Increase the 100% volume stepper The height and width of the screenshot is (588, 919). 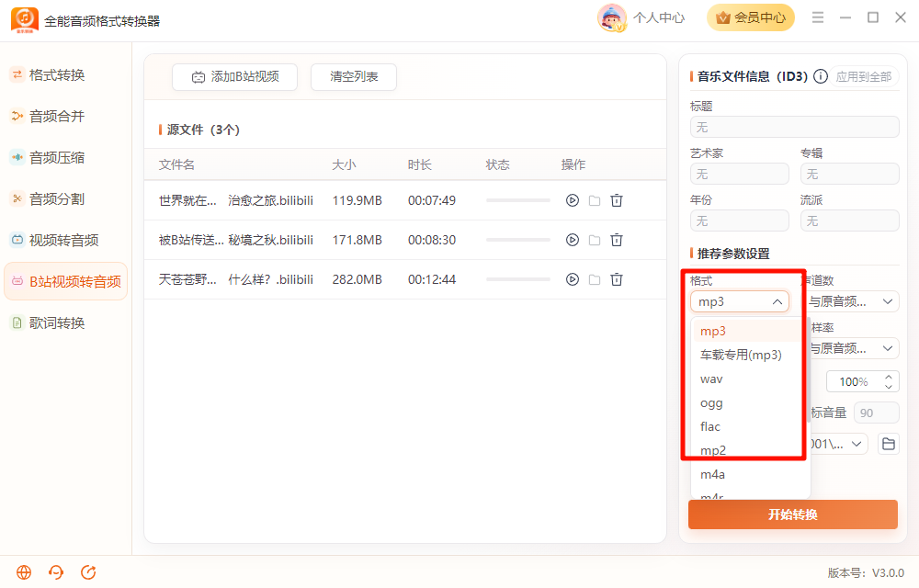[889, 378]
